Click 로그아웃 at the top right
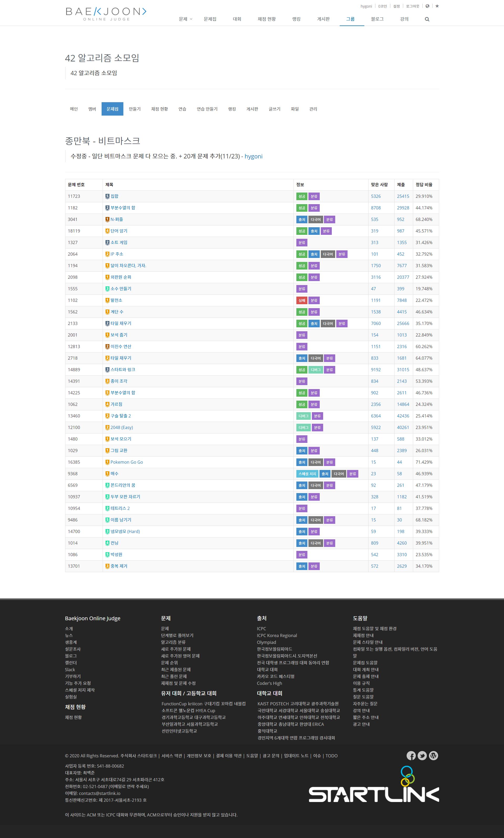Screen dimensions: 504x838 coord(412,6)
